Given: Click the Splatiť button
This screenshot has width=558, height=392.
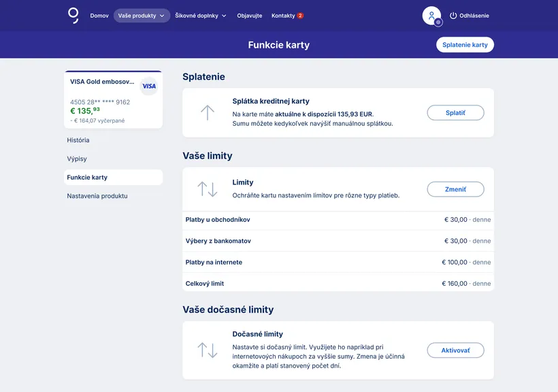Looking at the screenshot, I should 455,113.
